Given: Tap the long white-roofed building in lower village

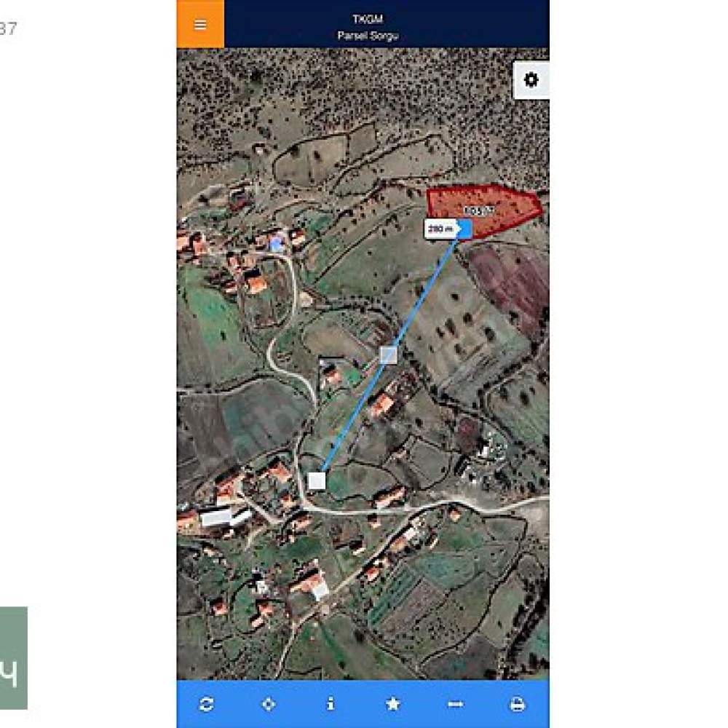Looking at the screenshot, I should (x=225, y=516).
